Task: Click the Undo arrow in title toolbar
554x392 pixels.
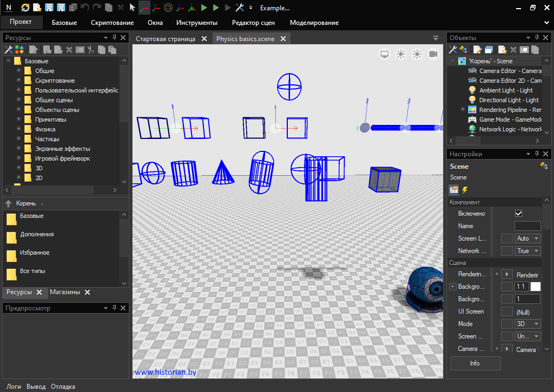Action: pyautogui.click(x=84, y=8)
